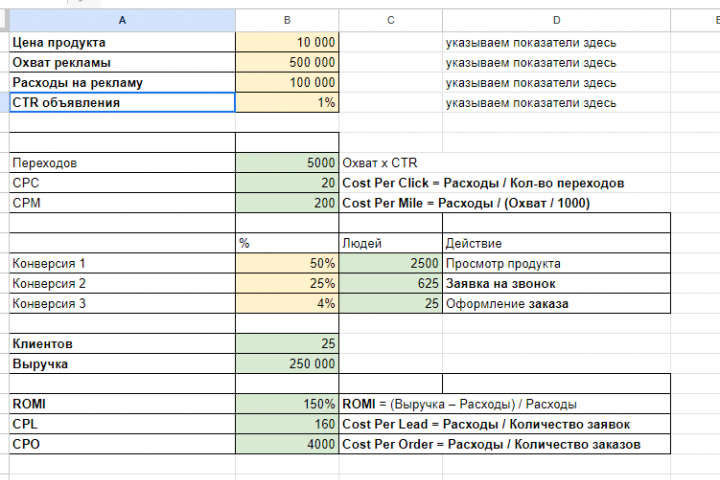Click the conversion 1 value 50%
The height and width of the screenshot is (480, 720).
pyautogui.click(x=287, y=263)
